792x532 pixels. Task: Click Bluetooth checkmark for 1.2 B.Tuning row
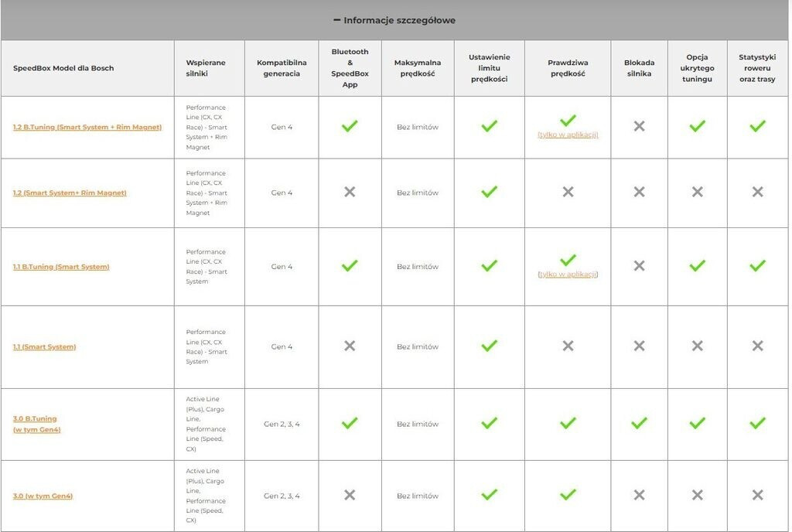click(x=350, y=125)
